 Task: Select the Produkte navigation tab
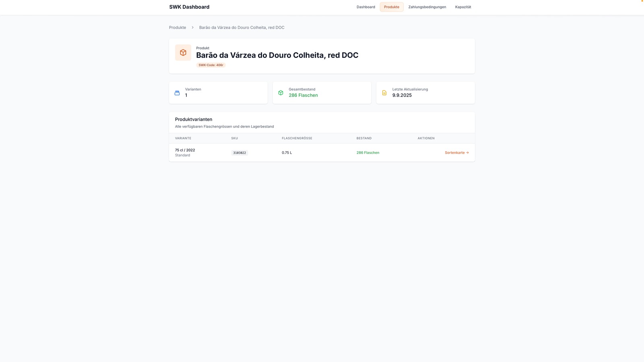click(x=392, y=7)
